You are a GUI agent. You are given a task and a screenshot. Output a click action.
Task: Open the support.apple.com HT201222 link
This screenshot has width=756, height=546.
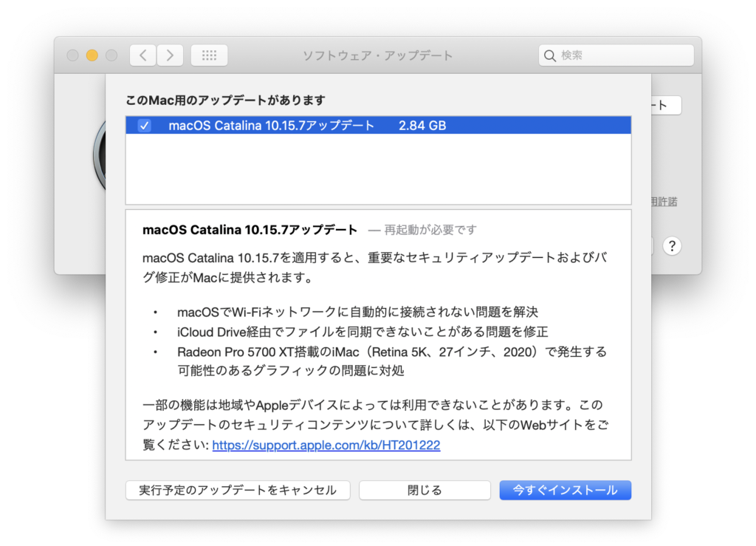[326, 446]
